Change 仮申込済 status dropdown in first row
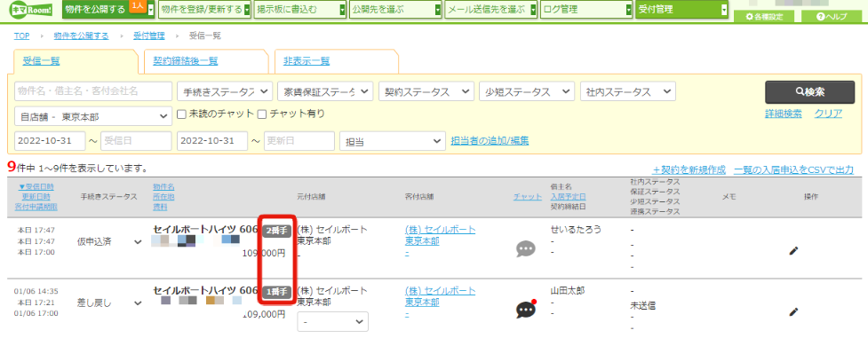Viewport: 868px width, 338px height. [109, 241]
